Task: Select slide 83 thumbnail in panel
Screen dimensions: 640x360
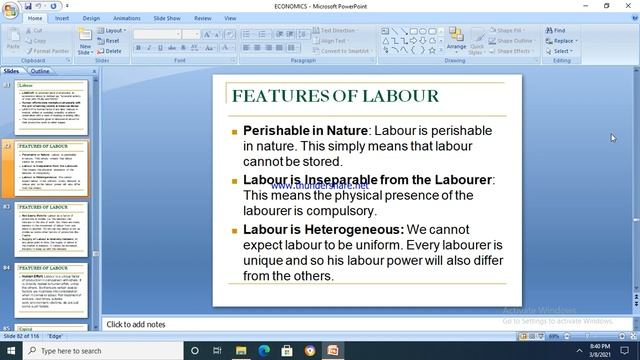Action: click(x=51, y=230)
